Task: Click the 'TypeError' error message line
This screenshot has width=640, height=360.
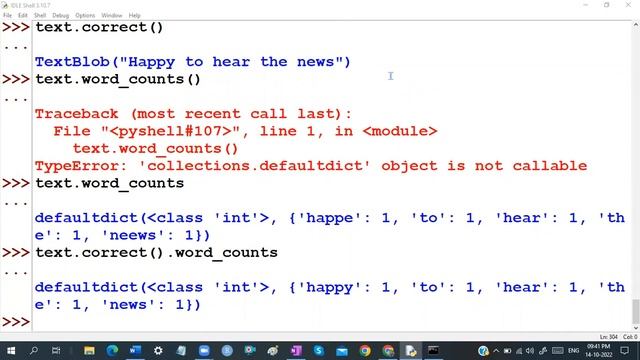Action: pos(311,166)
